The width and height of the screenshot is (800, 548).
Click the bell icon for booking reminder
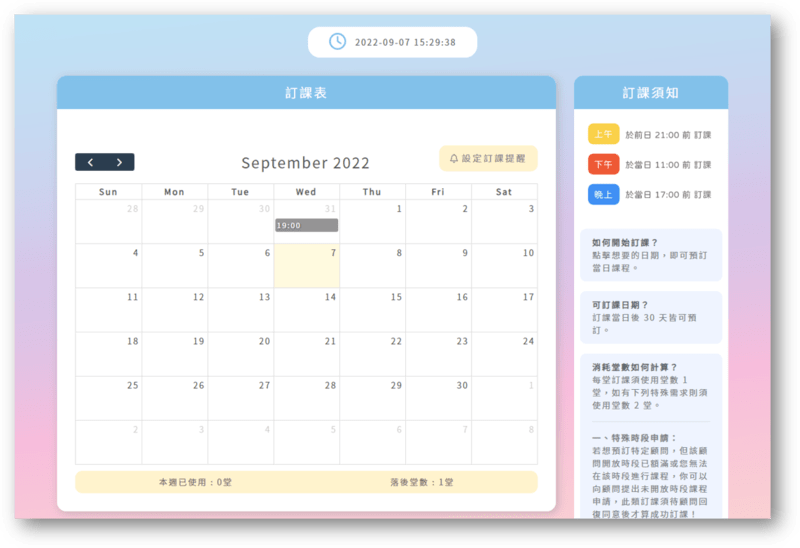(x=454, y=159)
